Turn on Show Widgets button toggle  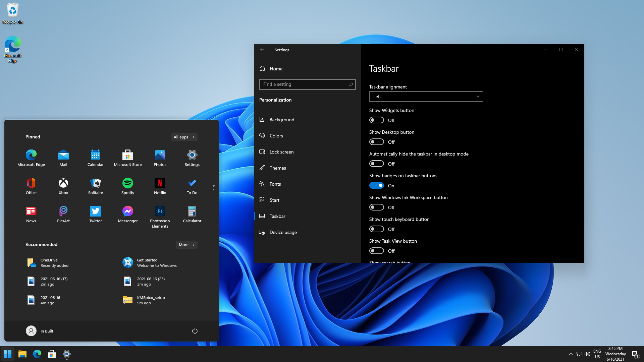(376, 120)
